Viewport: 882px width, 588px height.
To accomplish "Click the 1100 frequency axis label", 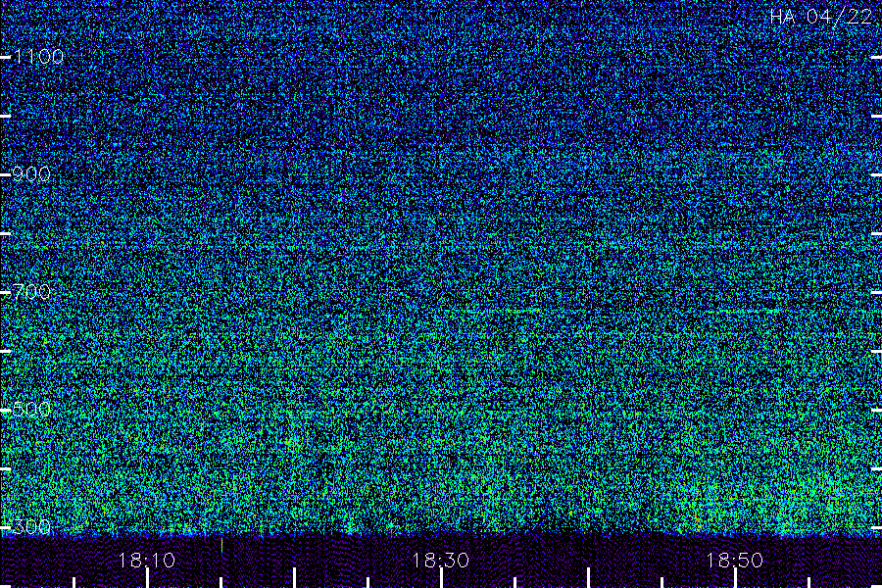I will (39, 56).
